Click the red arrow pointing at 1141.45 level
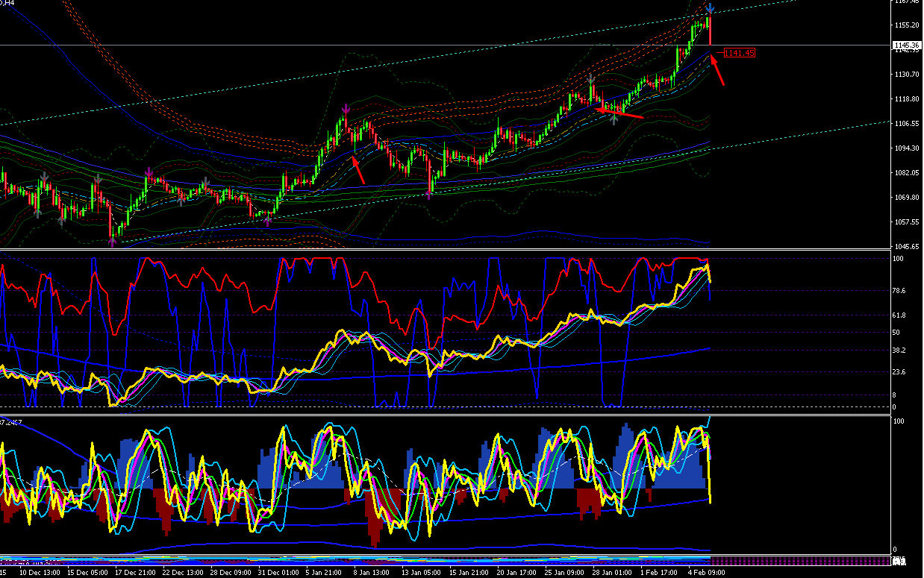 point(717,71)
